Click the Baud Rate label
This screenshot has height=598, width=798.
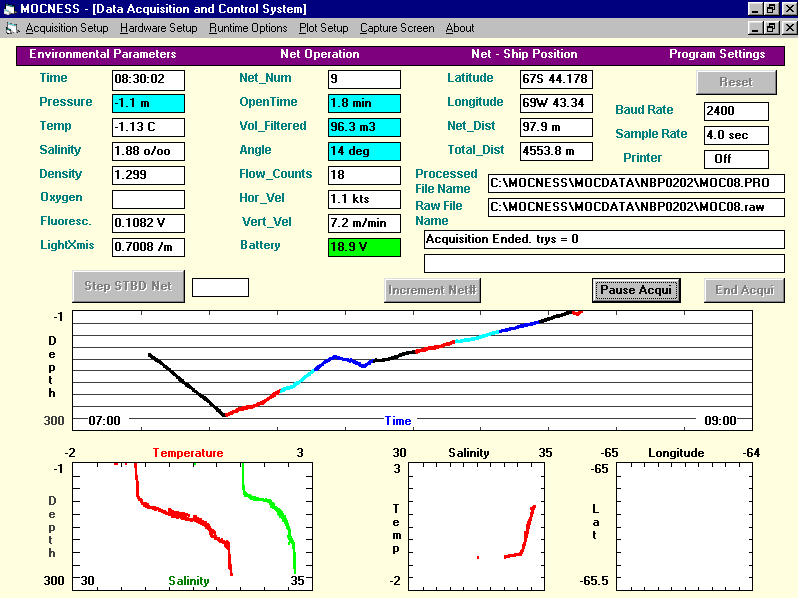pos(644,110)
